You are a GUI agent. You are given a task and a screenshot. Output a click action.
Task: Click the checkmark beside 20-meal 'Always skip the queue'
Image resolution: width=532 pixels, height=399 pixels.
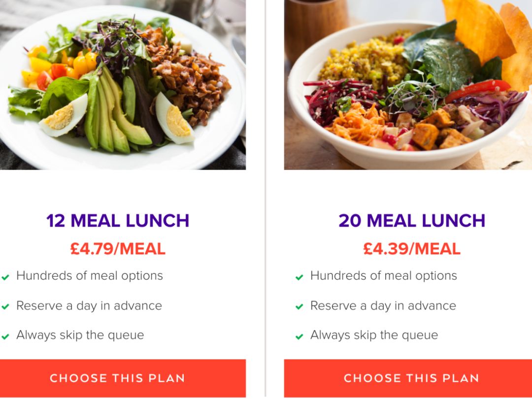pos(299,337)
